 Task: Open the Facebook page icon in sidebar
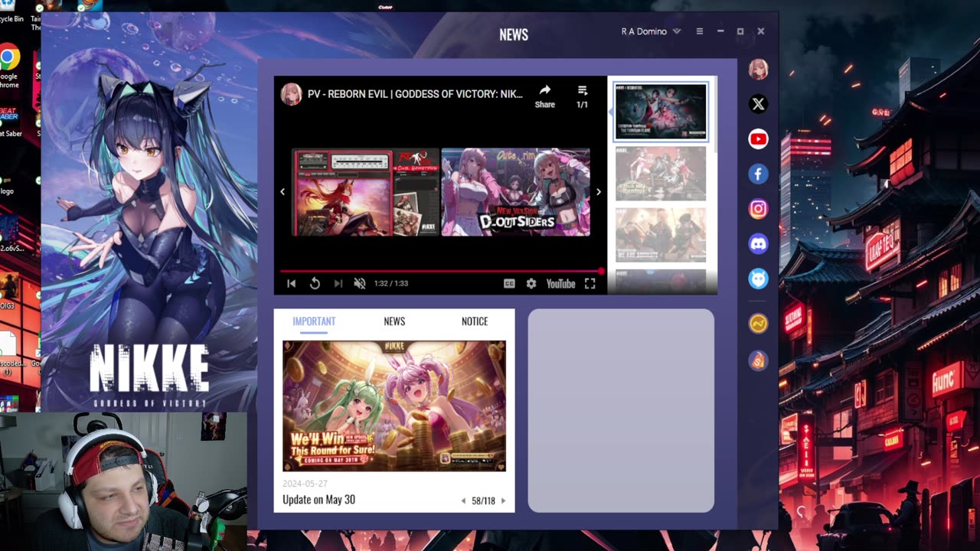pos(758,174)
